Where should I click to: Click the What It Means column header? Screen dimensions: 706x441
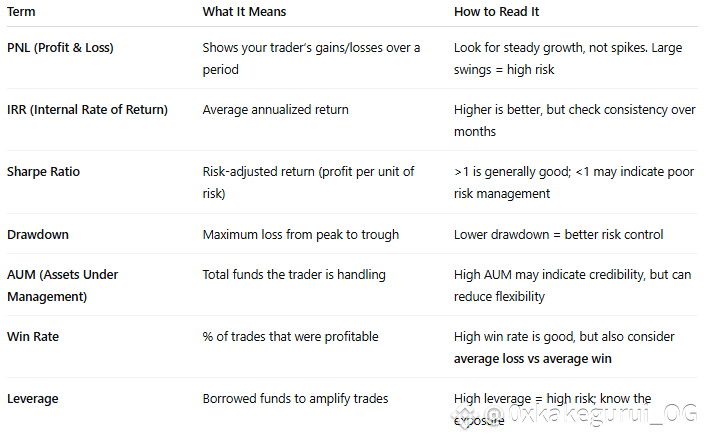tap(244, 12)
